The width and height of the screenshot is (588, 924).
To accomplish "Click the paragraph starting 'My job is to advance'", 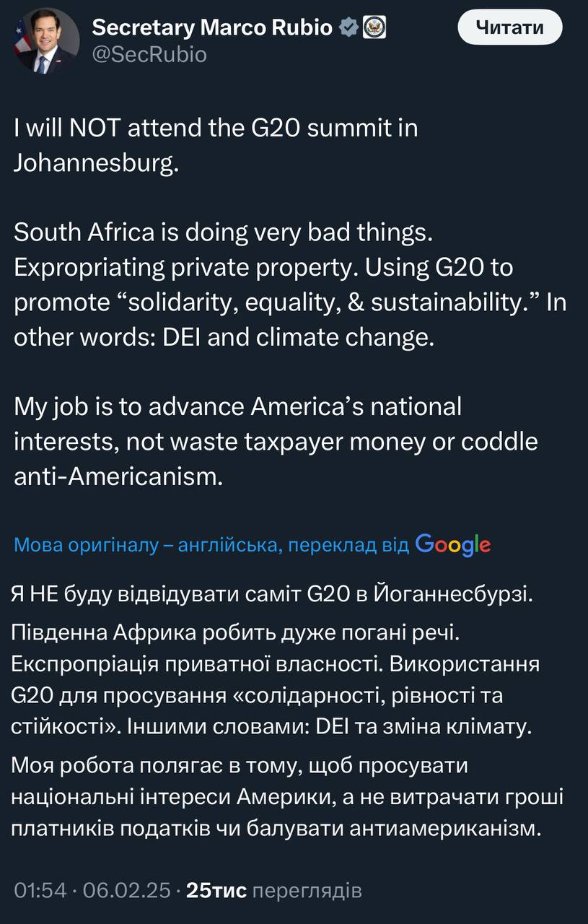I will click(276, 441).
